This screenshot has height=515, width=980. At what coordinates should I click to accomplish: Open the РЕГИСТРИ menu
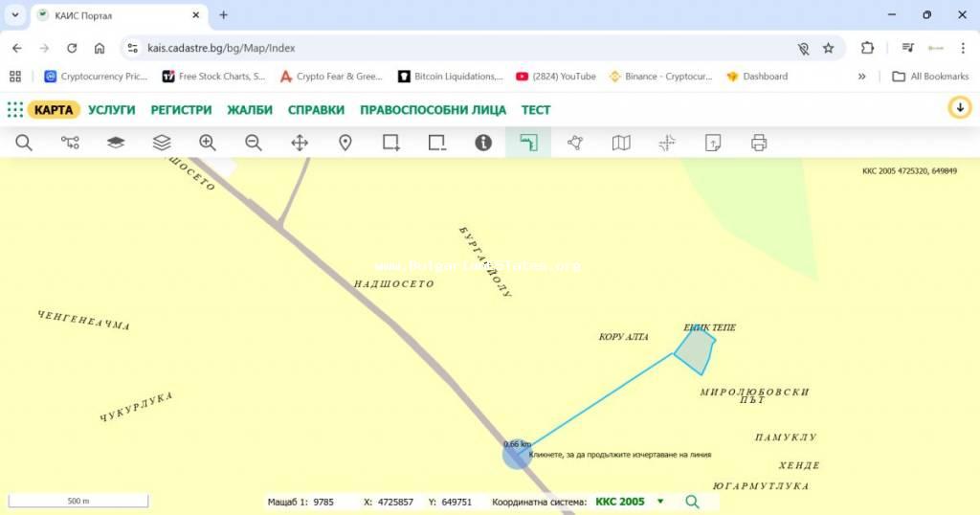pyautogui.click(x=181, y=110)
